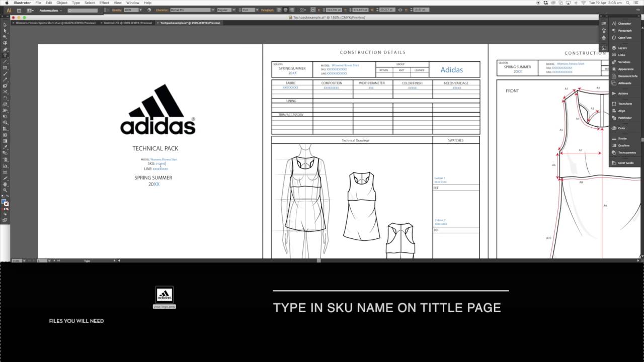The height and width of the screenshot is (362, 644).
Task: Click the Ai application logo icon
Action: pyautogui.click(x=9, y=10)
